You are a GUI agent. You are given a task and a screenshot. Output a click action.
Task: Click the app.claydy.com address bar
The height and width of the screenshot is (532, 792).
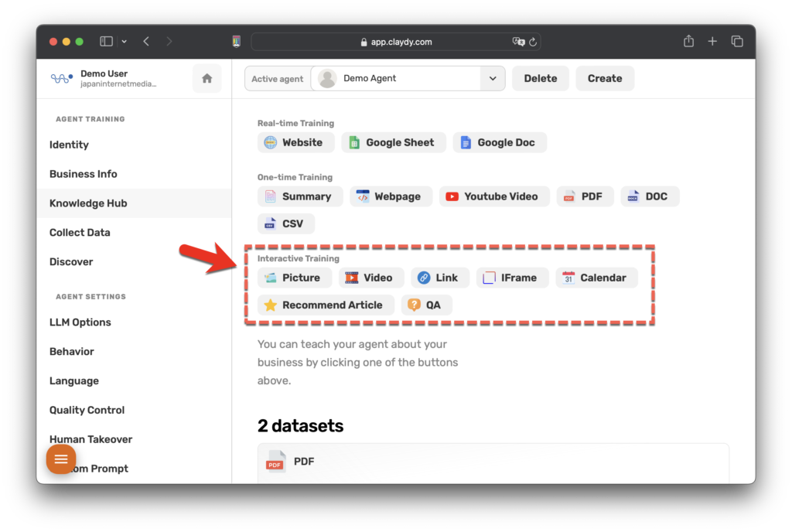394,43
